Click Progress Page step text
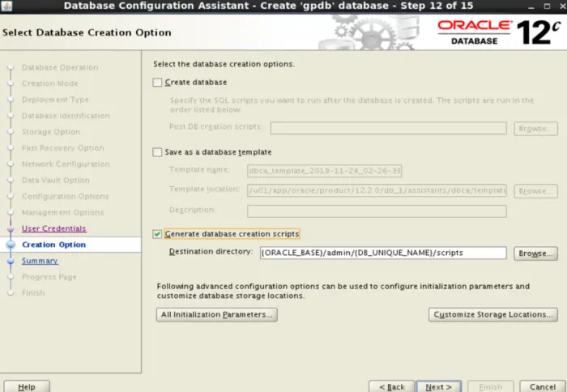Screen dimensions: 567x392 49,277
